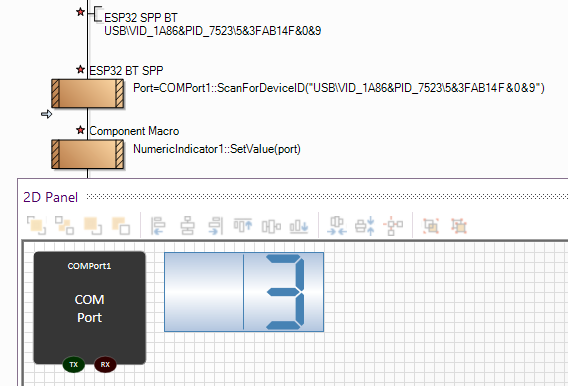Center-align objects horizontally
Screen dimensions: 568x386
coord(187,226)
